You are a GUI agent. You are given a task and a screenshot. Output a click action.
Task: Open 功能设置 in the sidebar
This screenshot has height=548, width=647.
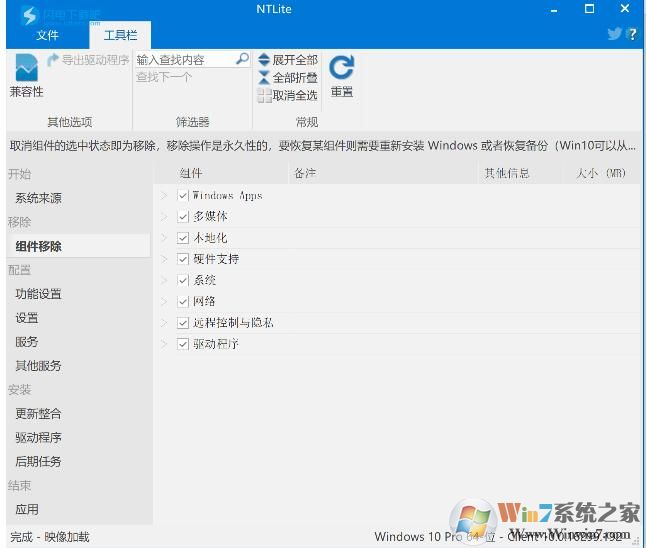38,294
